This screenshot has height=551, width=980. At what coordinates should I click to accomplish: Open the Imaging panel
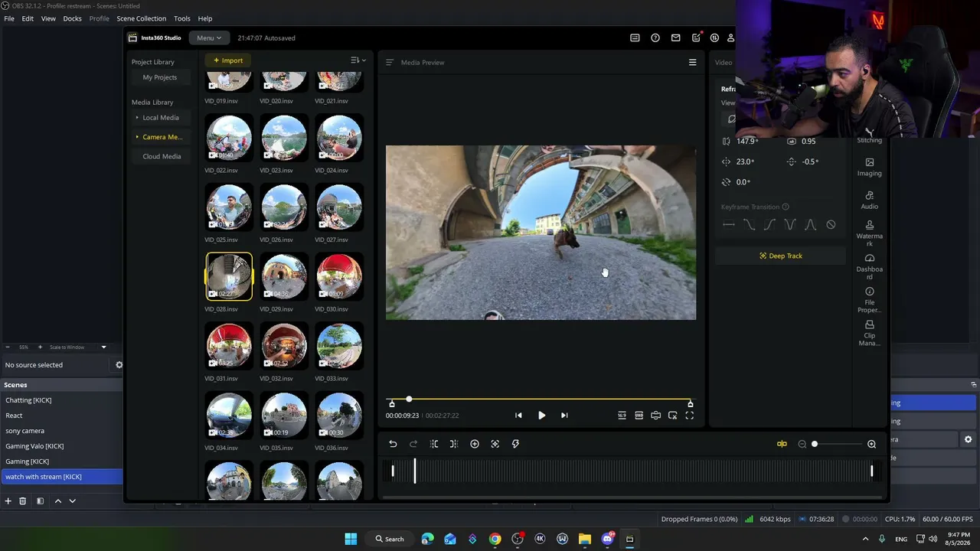tap(870, 167)
